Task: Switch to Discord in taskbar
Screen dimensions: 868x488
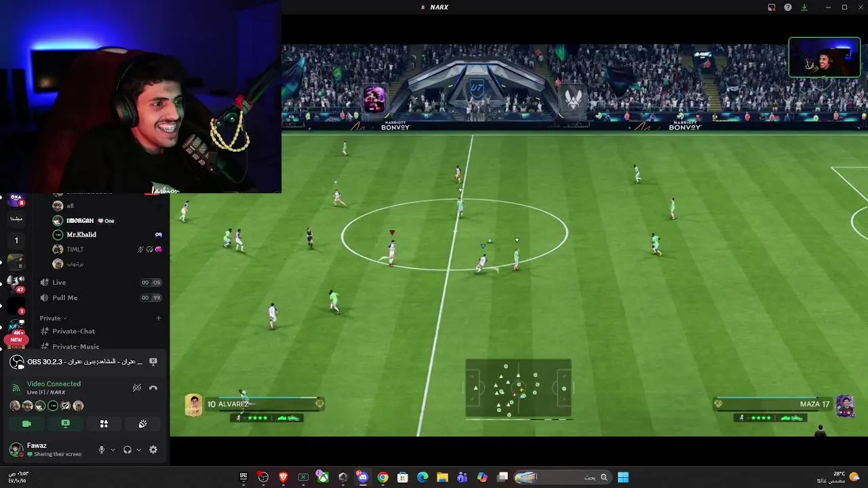Action: pos(363,477)
